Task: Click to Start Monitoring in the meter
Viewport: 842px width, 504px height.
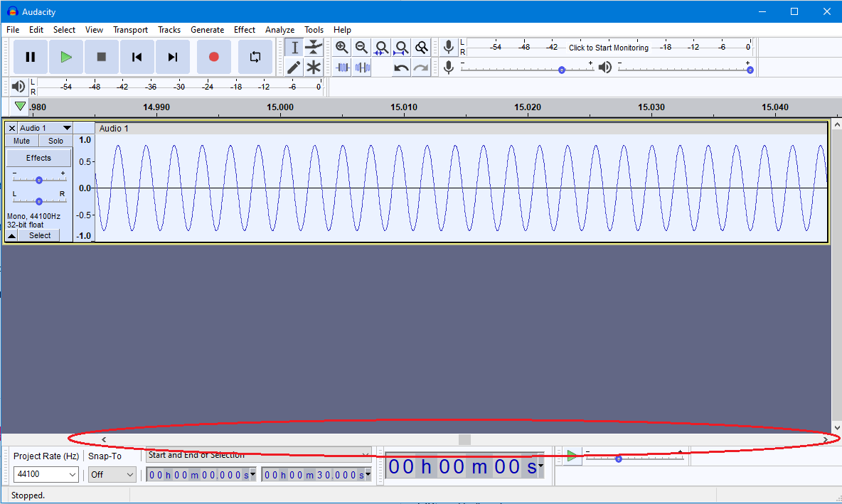Action: point(608,47)
